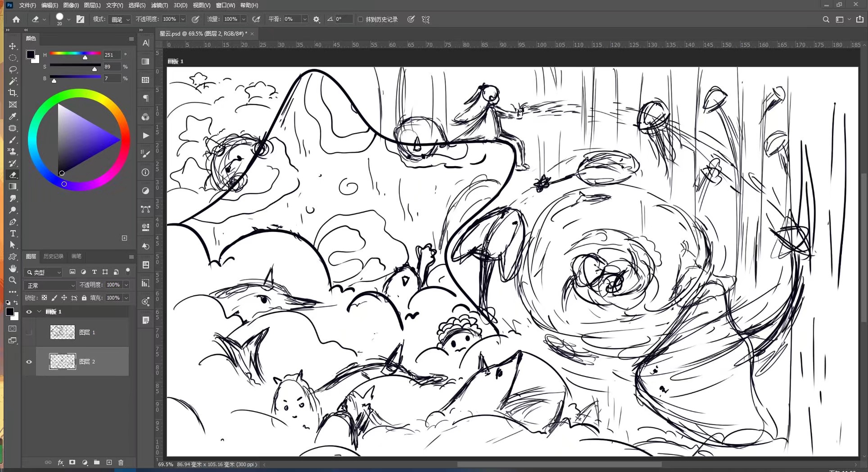Switch to the 历史记录 tab
The width and height of the screenshot is (868, 472).
[x=53, y=256]
